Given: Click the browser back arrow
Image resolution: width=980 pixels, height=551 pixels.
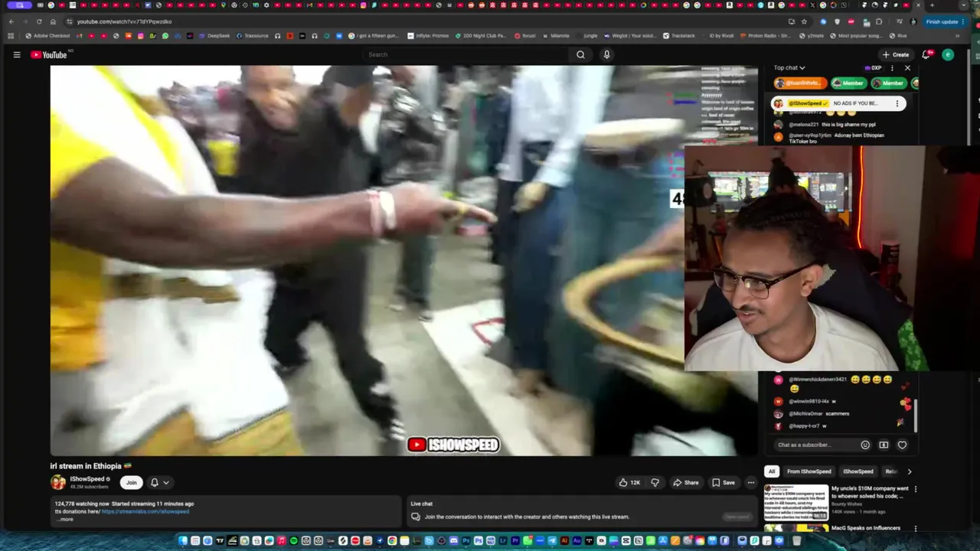Looking at the screenshot, I should tap(11, 21).
